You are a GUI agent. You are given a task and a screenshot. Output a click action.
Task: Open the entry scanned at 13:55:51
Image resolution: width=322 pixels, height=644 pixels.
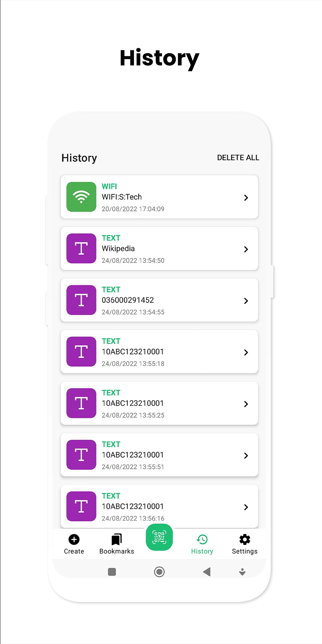tap(159, 455)
